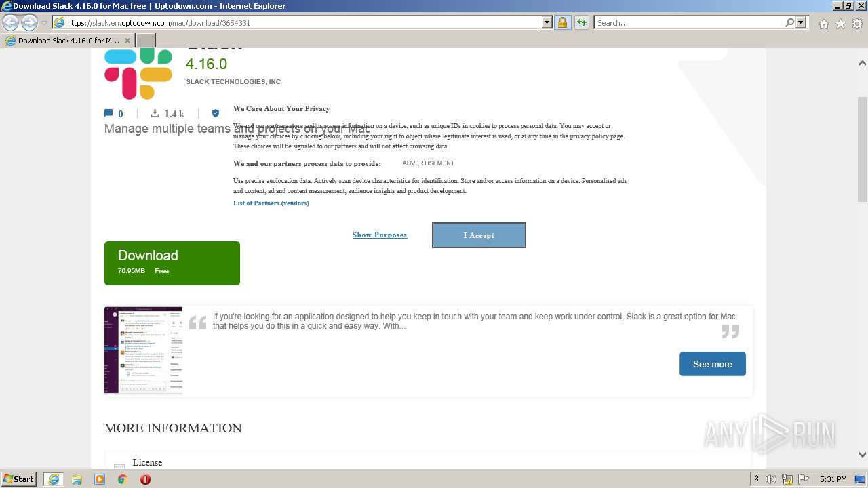Click the SLACK TECHNOLOGIES, INC developer link
This screenshot has width=868, height=488.
(233, 82)
